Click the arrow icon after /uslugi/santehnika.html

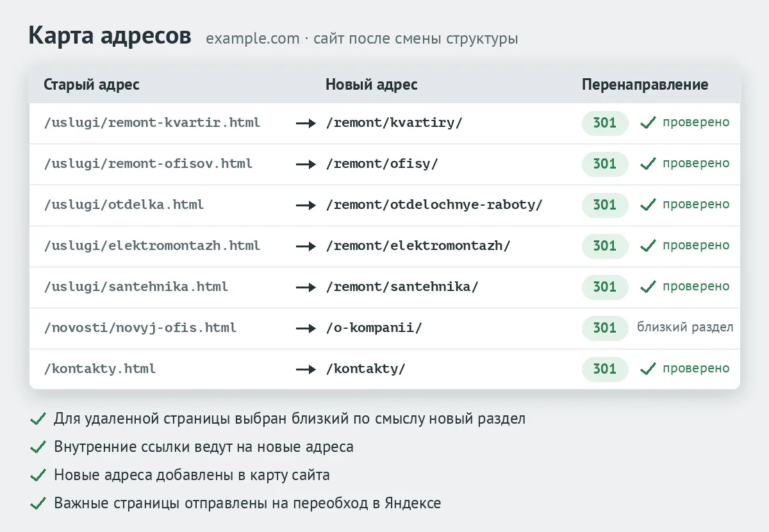306,288
